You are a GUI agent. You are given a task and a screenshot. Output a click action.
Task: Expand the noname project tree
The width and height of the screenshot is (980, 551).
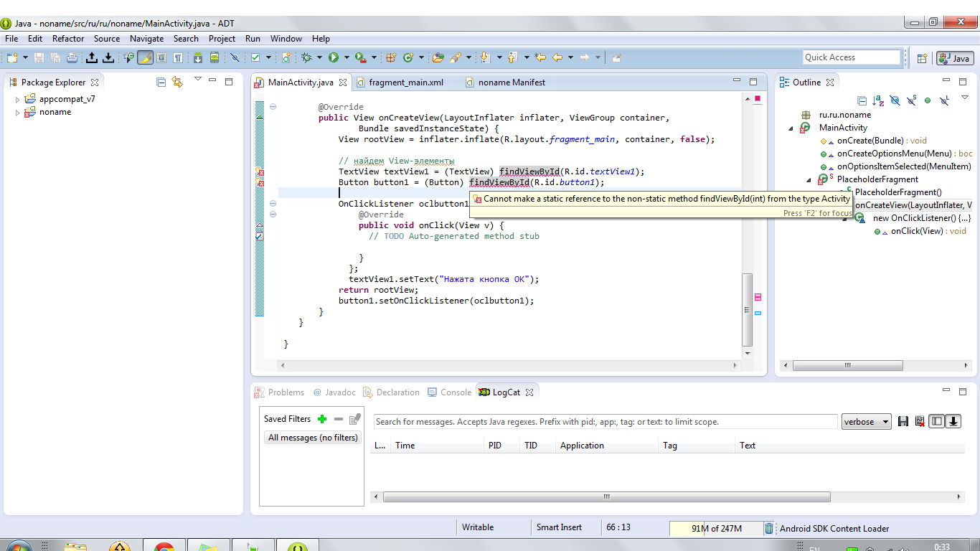click(18, 113)
